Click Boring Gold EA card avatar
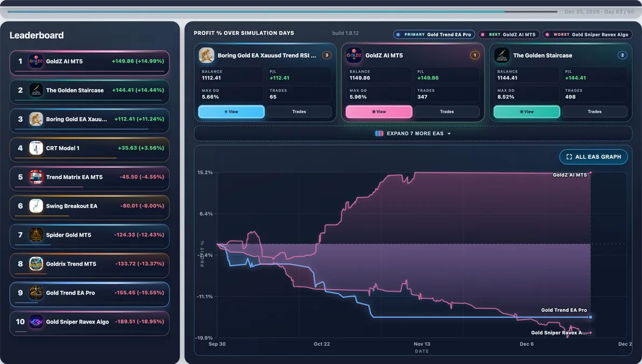The width and height of the screenshot is (642, 364). point(206,55)
